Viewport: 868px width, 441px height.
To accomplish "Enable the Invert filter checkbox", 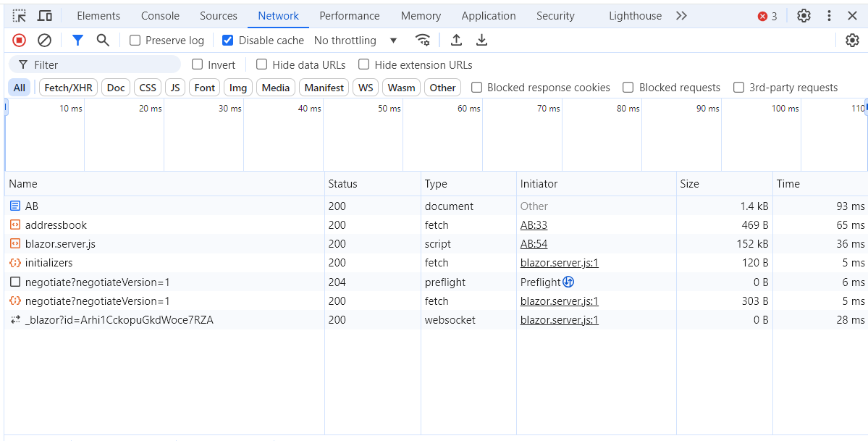I will 197,64.
